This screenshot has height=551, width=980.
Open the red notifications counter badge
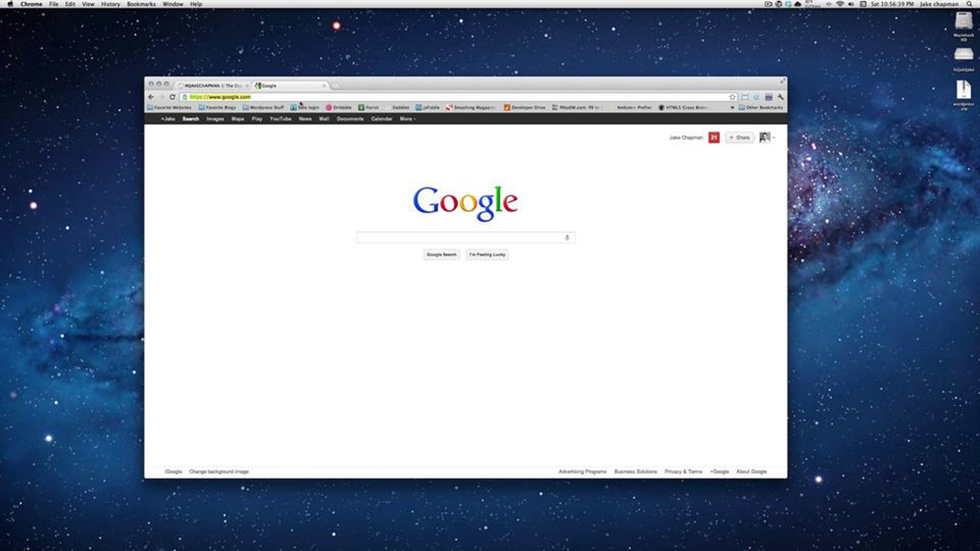(x=714, y=138)
